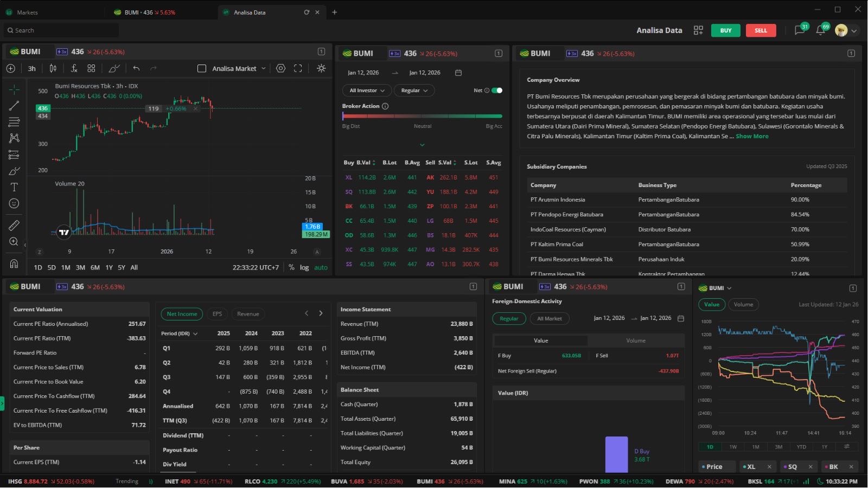Click the Broker Action gradient bar
The width and height of the screenshot is (868, 488).
point(422,116)
